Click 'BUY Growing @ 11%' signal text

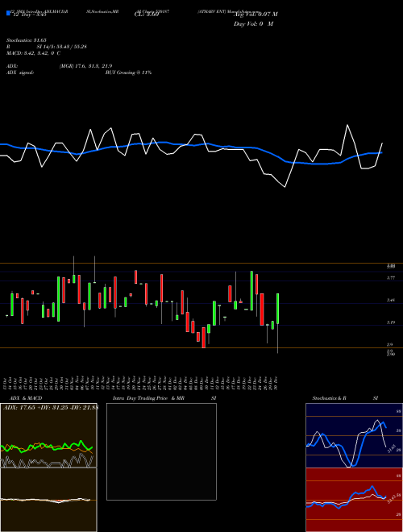pos(128,73)
